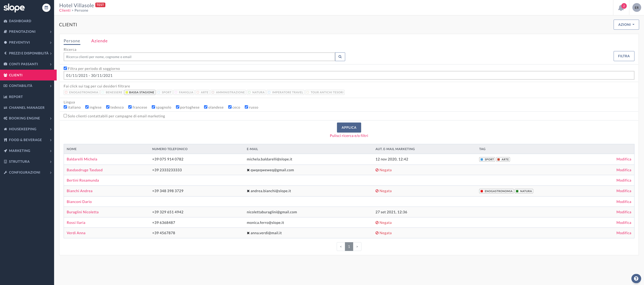
Task: Click the Struttura building icon
Action: [5, 162]
